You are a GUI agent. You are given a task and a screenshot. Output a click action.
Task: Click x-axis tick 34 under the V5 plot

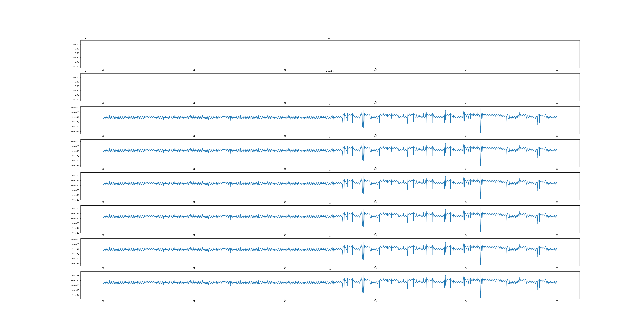point(466,268)
